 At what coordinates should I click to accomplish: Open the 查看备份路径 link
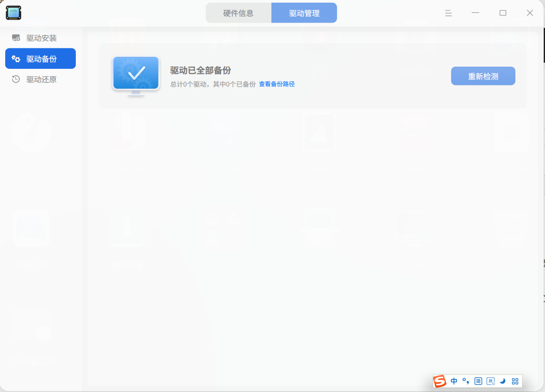tap(277, 84)
